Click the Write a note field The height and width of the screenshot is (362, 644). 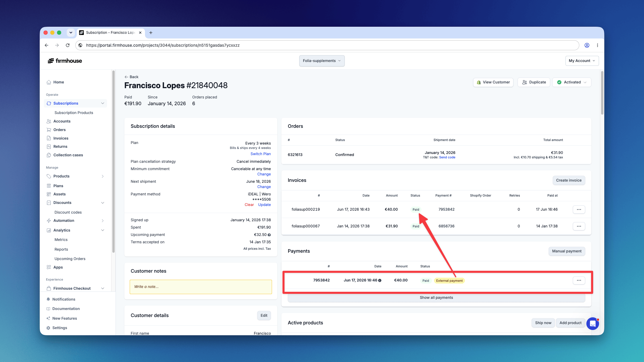point(201,287)
